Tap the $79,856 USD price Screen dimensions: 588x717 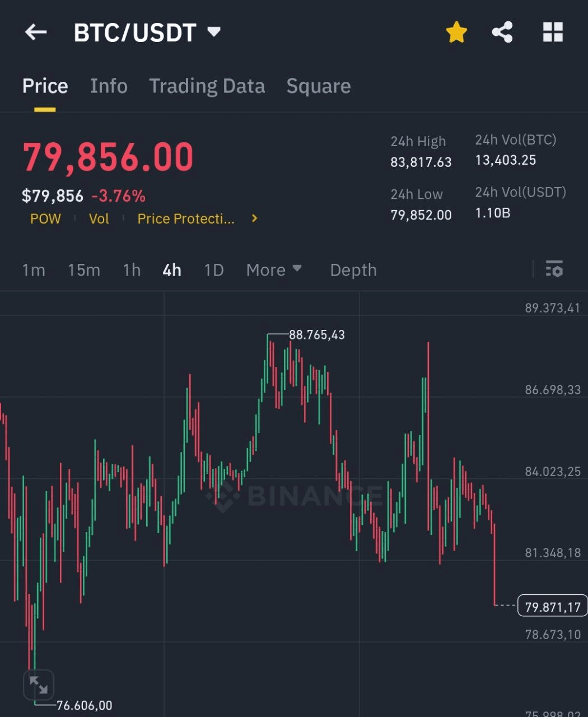click(x=53, y=196)
